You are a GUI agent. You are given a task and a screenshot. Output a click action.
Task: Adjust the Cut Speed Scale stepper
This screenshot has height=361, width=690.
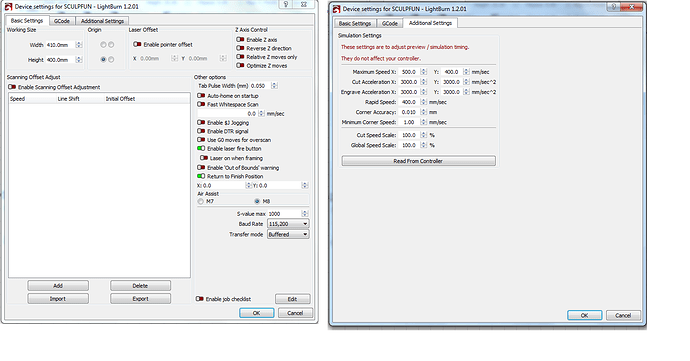pos(423,135)
